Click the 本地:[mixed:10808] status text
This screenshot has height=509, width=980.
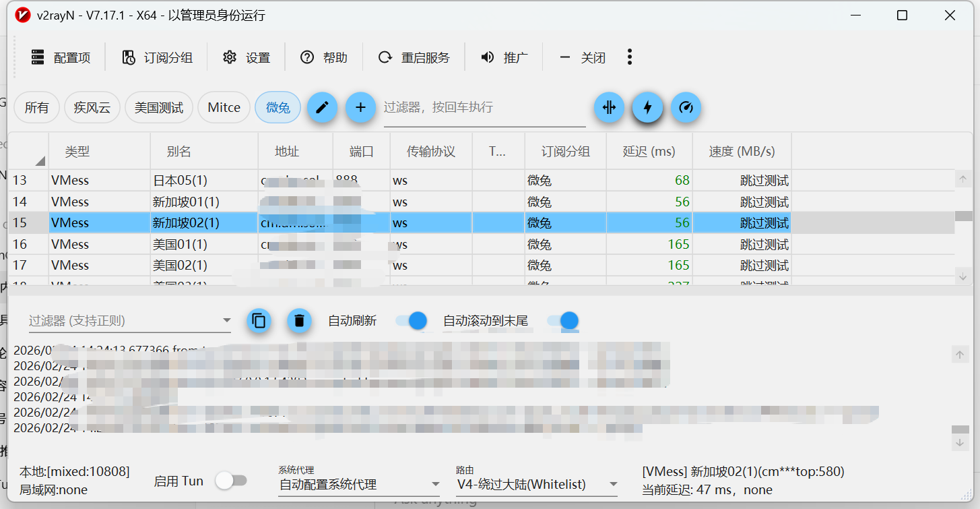(75, 471)
